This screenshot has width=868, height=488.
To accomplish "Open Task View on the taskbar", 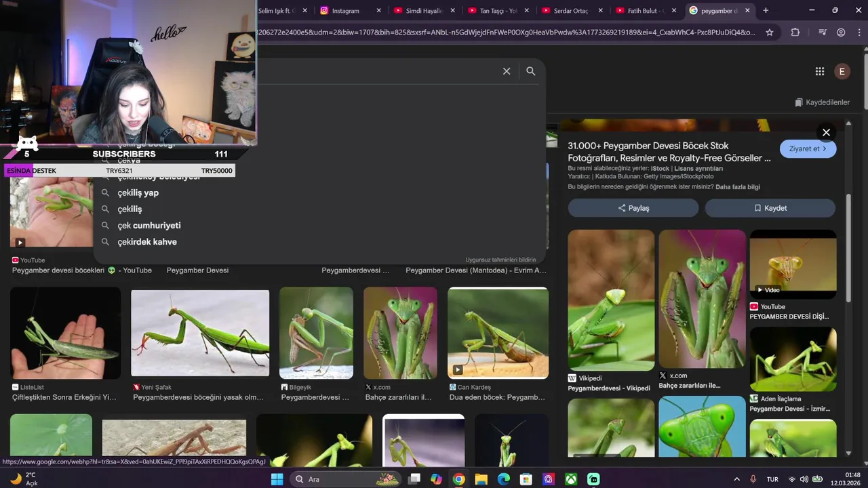I will tap(414, 479).
